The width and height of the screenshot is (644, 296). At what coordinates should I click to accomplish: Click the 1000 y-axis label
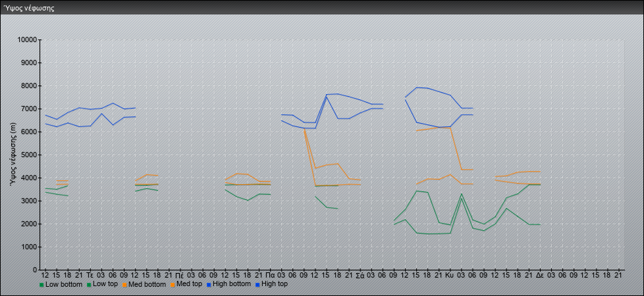[x=29, y=247]
